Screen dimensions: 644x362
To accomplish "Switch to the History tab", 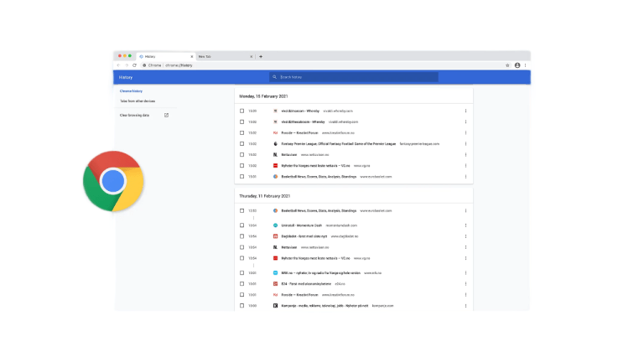I will pos(165,57).
